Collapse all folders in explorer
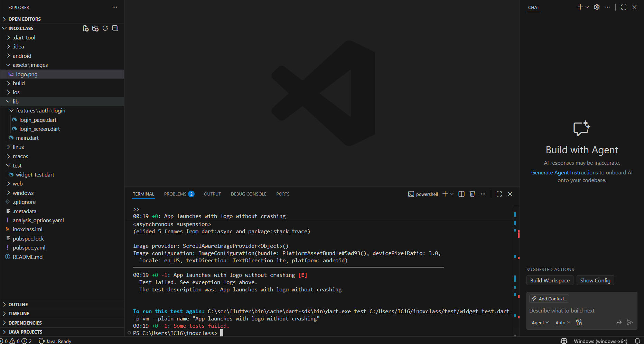The image size is (644, 344). pos(115,28)
